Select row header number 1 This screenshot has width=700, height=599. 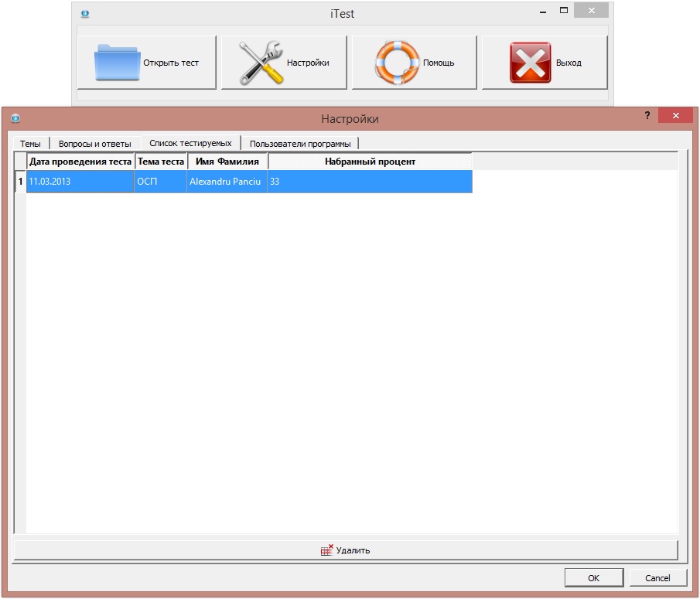[21, 182]
